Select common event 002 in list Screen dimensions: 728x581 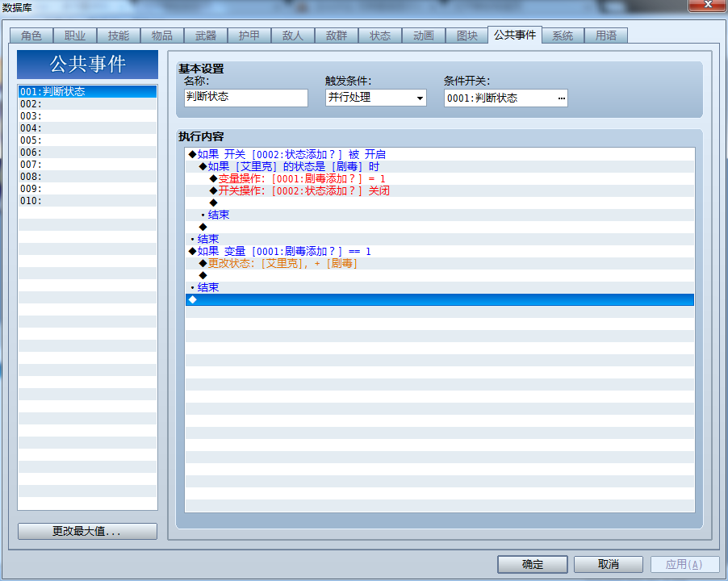point(87,104)
